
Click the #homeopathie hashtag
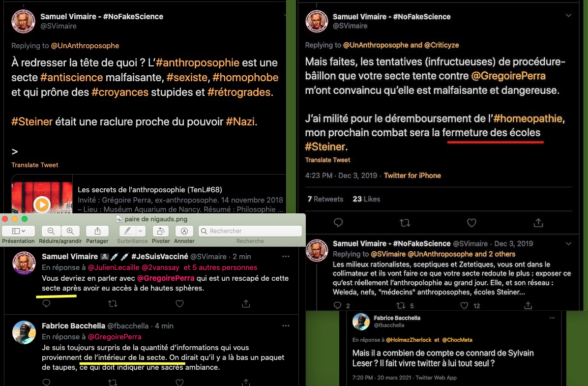point(528,119)
